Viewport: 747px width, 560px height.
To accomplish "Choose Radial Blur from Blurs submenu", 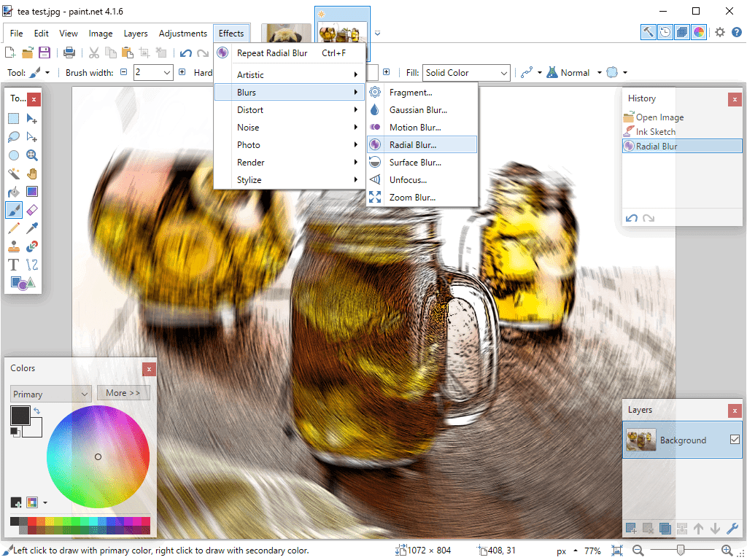I will coord(422,145).
